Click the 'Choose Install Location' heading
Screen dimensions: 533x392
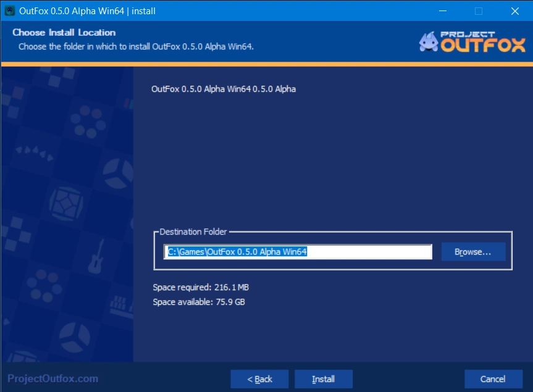(x=64, y=32)
